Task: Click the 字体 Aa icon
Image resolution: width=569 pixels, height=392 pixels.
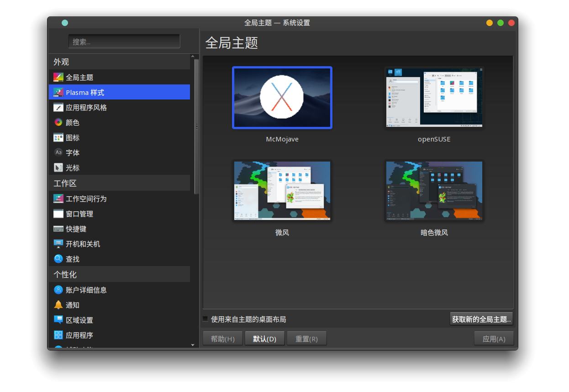Action: [x=58, y=153]
